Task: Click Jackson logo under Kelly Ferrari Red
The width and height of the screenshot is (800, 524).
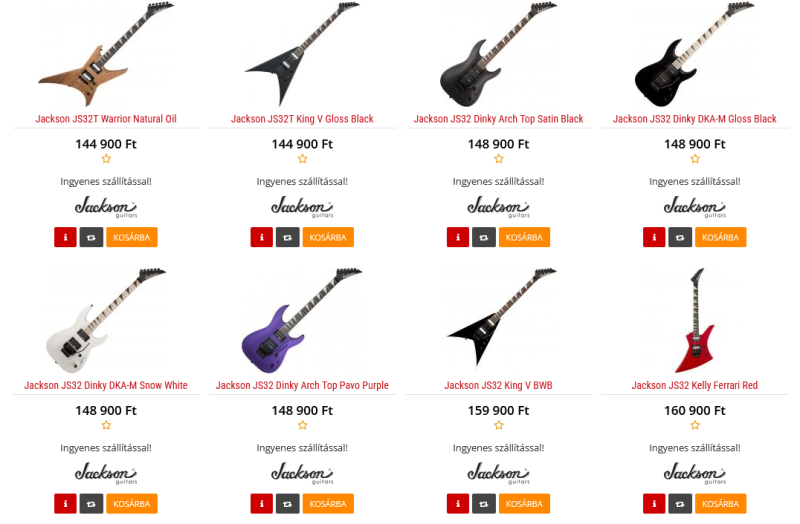Action: click(695, 473)
